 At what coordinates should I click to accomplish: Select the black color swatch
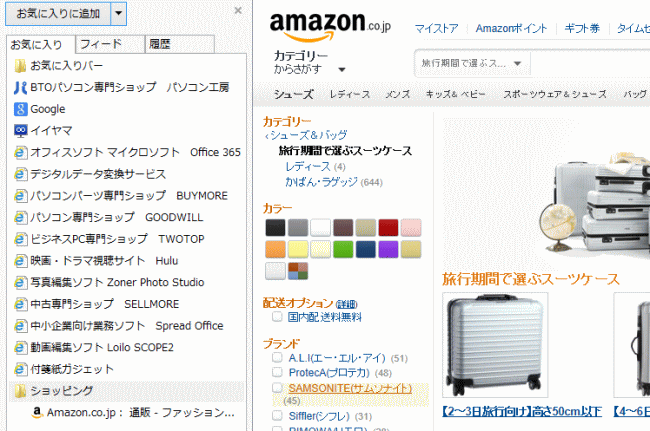[x=275, y=228]
